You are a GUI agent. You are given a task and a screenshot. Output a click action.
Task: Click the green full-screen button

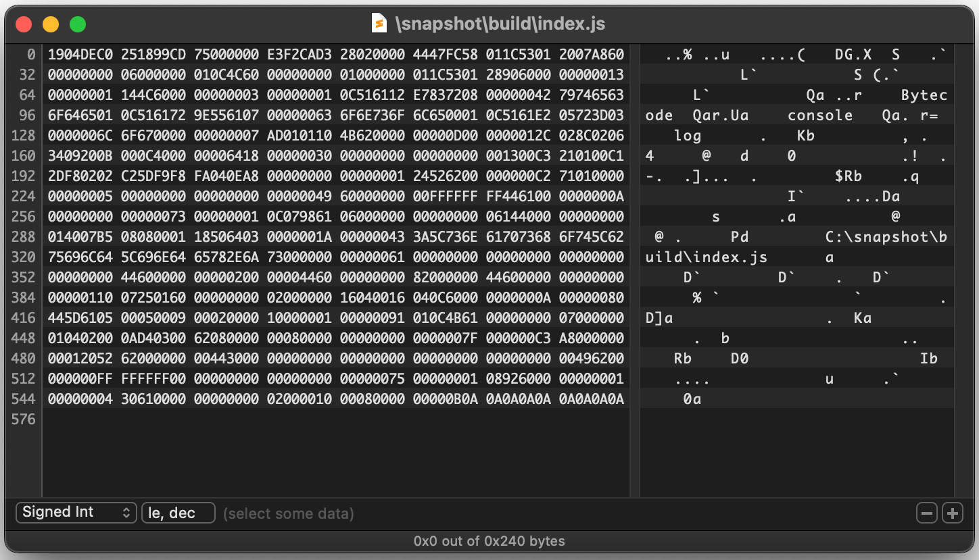pos(78,23)
